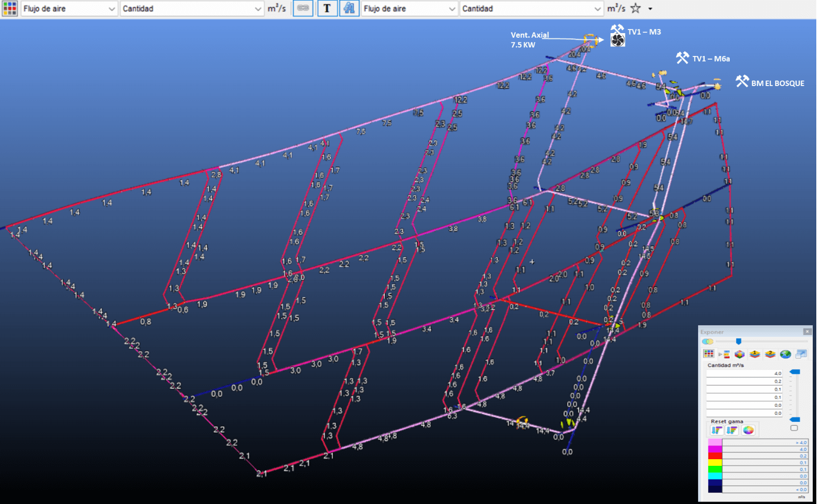The width and height of the screenshot is (827, 504).
Task: Switch to layer 1 tab in Exponer
Action: pos(755,354)
